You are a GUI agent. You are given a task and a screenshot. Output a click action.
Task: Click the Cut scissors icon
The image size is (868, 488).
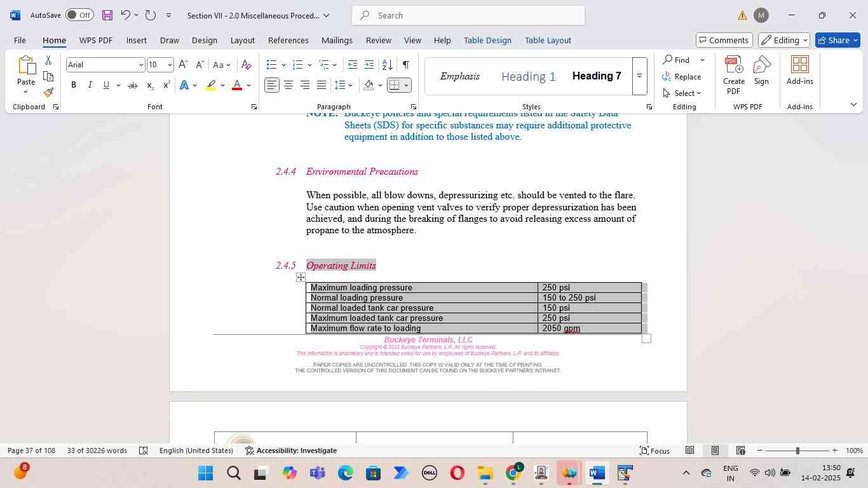[x=48, y=60]
